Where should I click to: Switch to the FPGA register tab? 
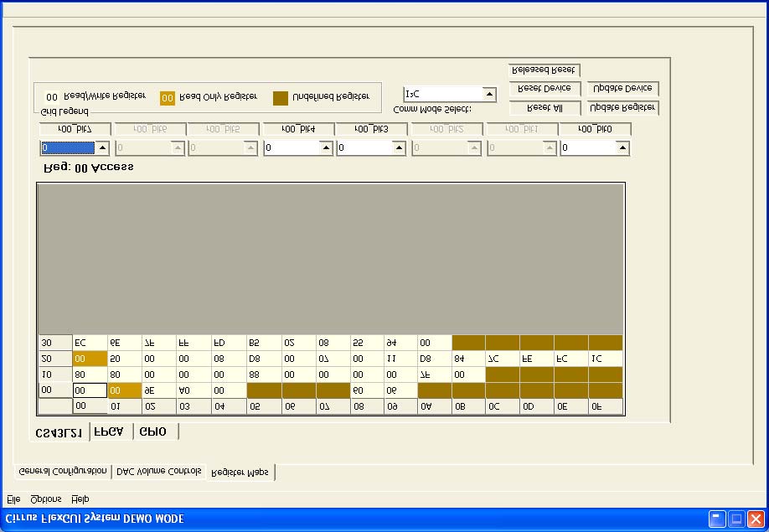110,431
